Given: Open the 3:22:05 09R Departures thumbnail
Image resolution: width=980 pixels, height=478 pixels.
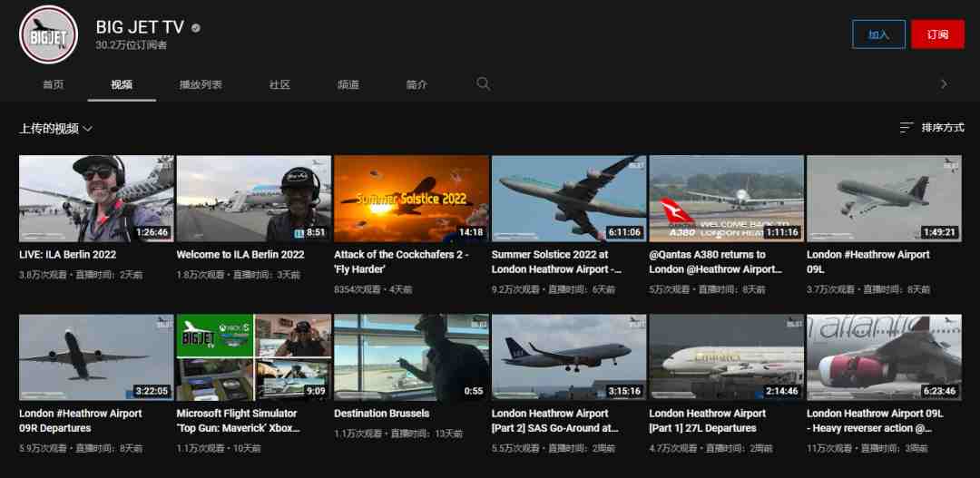Looking at the screenshot, I should (96, 356).
